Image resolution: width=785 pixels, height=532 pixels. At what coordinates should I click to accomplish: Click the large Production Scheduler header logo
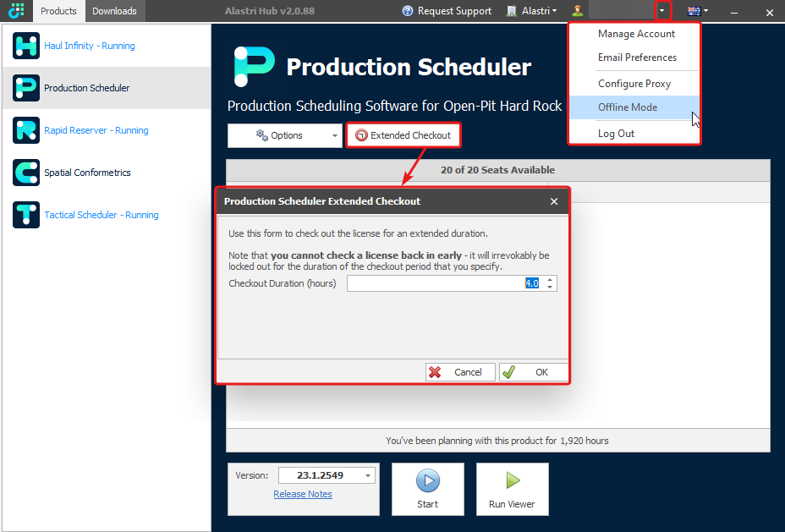tap(254, 67)
